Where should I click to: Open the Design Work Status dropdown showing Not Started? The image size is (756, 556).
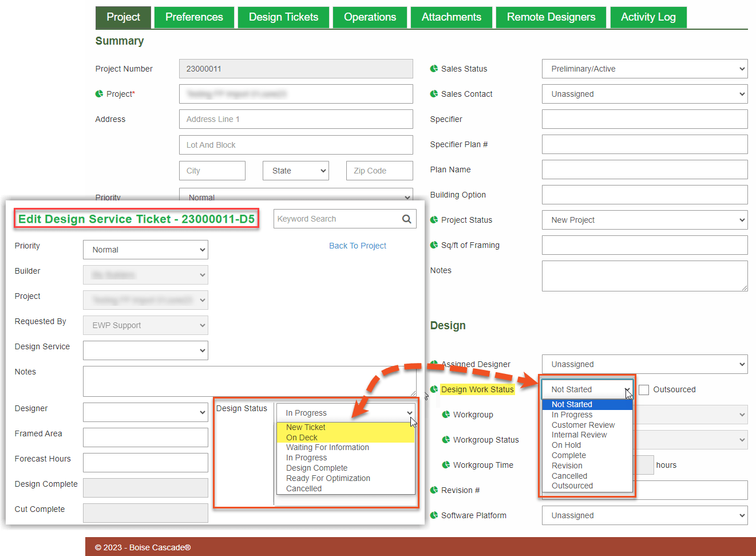587,389
